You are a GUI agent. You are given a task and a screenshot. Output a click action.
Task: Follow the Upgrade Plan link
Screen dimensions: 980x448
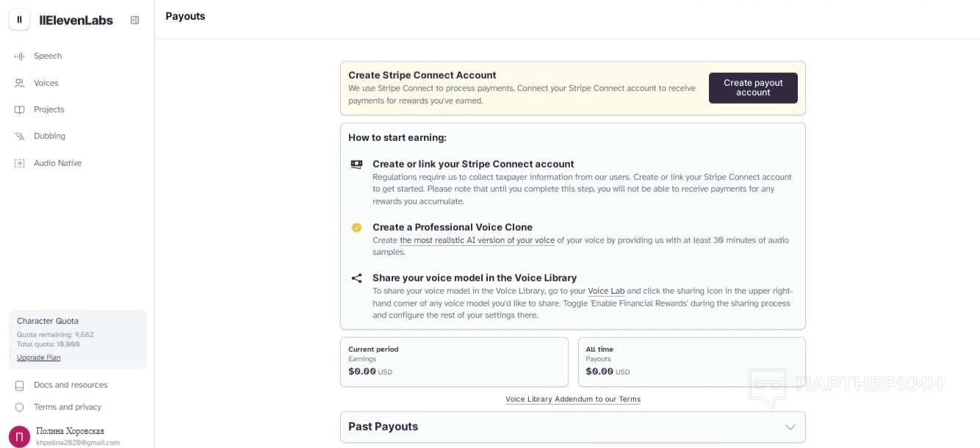tap(39, 358)
